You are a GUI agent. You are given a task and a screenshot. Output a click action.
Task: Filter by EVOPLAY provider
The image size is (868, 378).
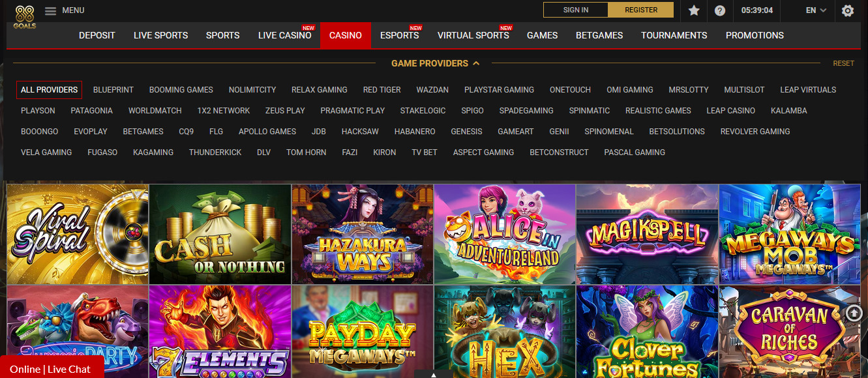(x=91, y=132)
